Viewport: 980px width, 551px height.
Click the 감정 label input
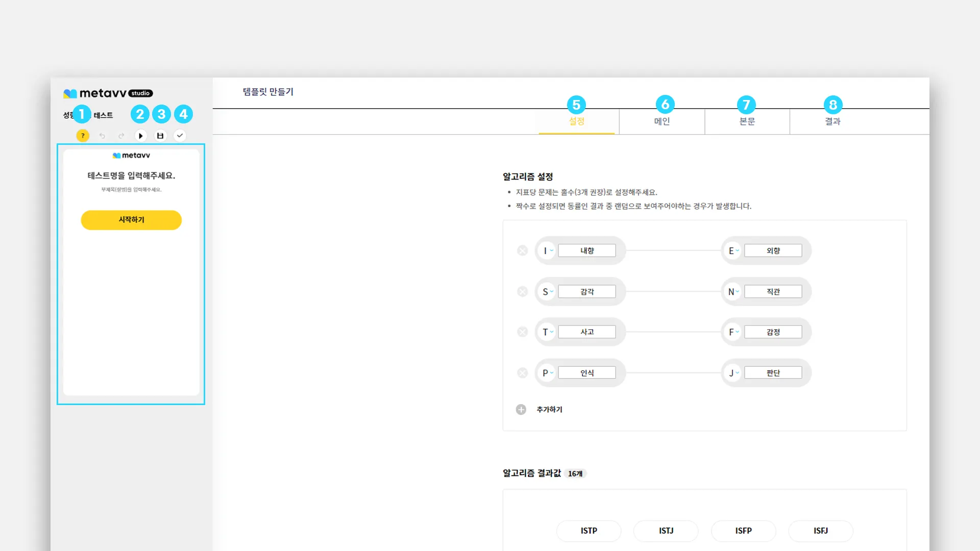click(x=773, y=332)
